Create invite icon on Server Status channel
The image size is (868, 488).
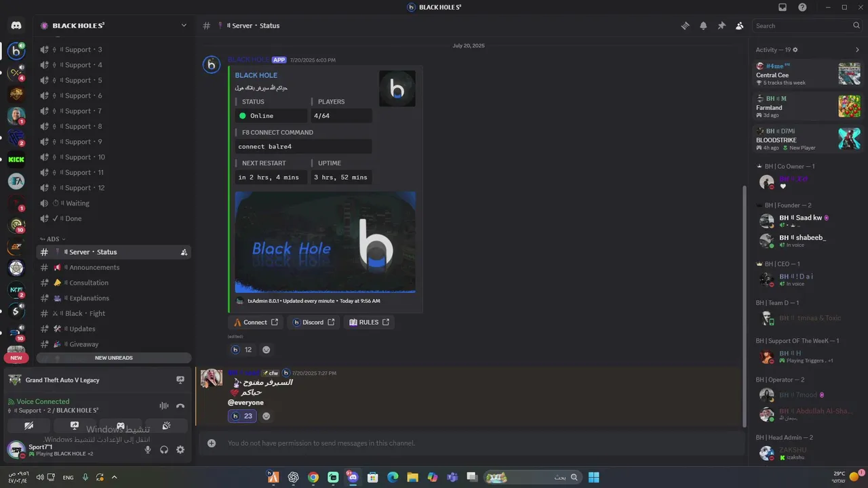pos(184,252)
